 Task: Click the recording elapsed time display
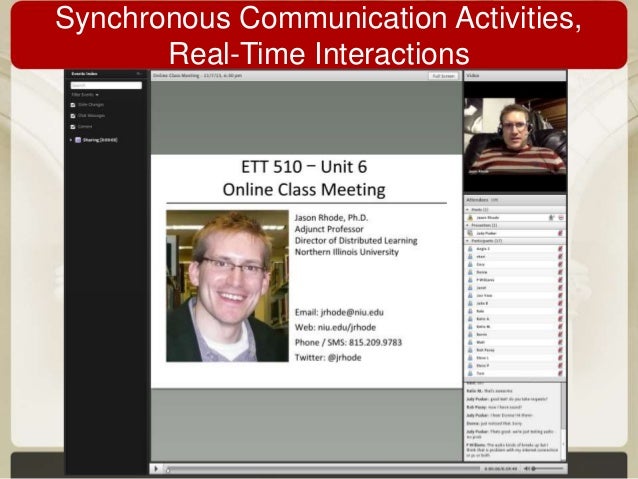coord(501,469)
